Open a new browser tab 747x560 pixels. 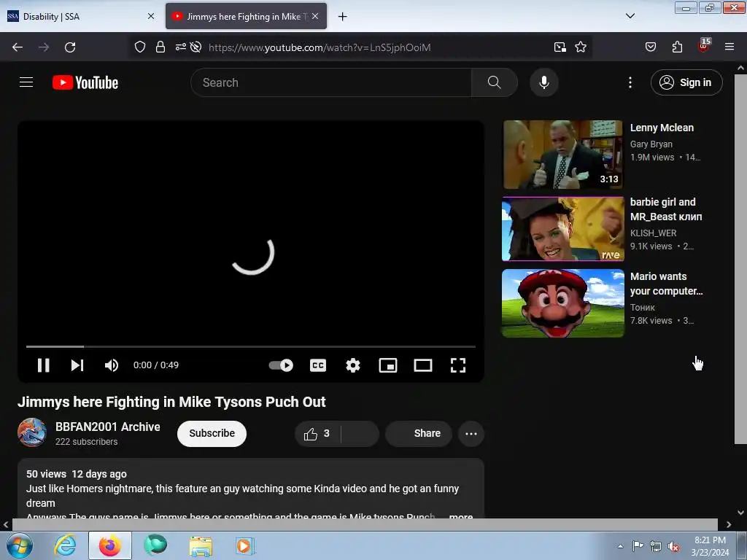[x=343, y=17]
